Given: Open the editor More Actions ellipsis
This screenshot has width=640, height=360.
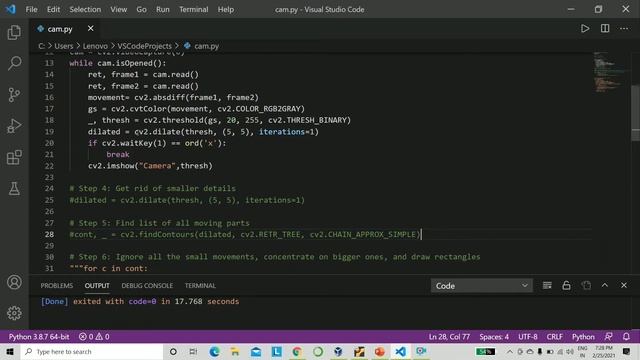Looking at the screenshot, I should [x=624, y=29].
